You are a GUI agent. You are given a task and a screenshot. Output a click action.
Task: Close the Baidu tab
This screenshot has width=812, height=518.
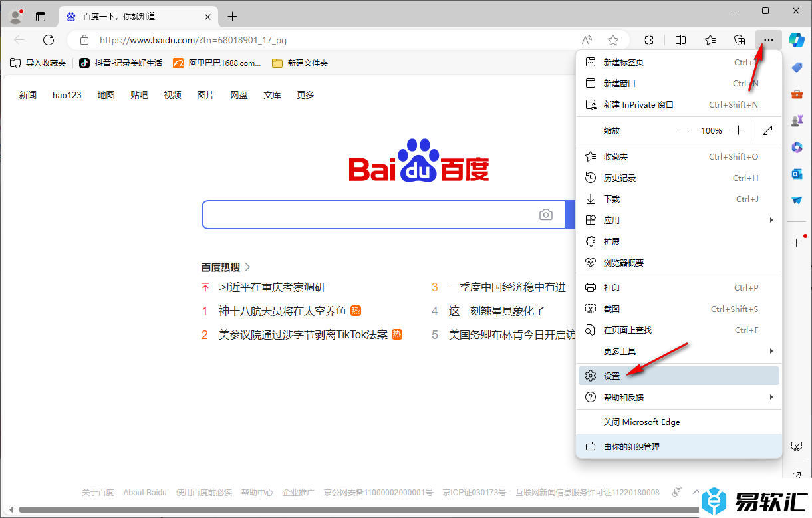(208, 17)
